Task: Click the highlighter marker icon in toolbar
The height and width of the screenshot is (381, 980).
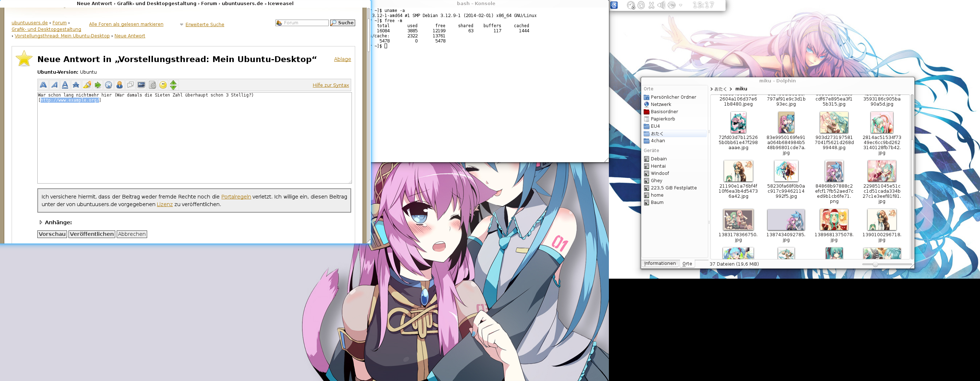Action: click(87, 85)
